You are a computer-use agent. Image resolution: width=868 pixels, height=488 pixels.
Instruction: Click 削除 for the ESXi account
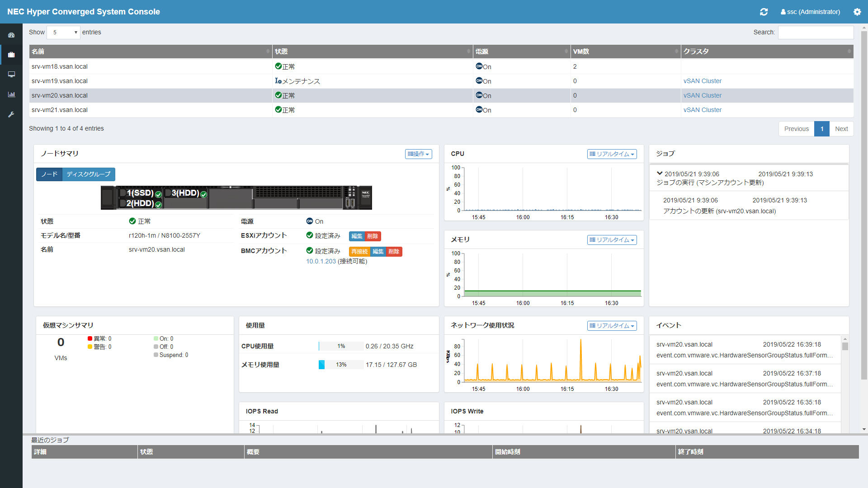[373, 236]
